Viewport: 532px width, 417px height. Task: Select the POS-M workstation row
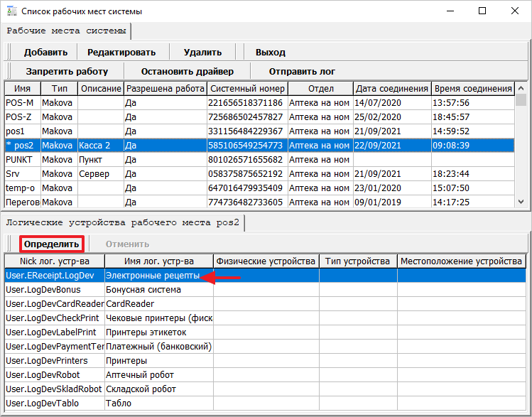(x=21, y=103)
